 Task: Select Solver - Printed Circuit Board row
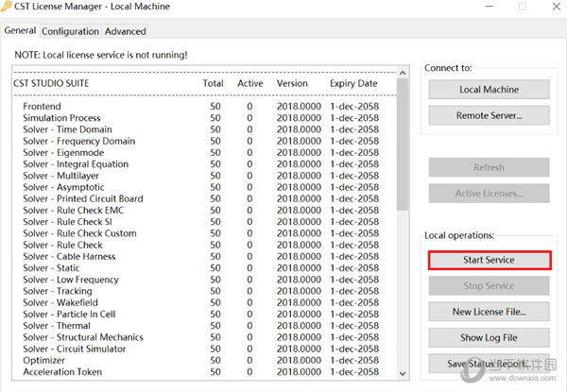200,198
